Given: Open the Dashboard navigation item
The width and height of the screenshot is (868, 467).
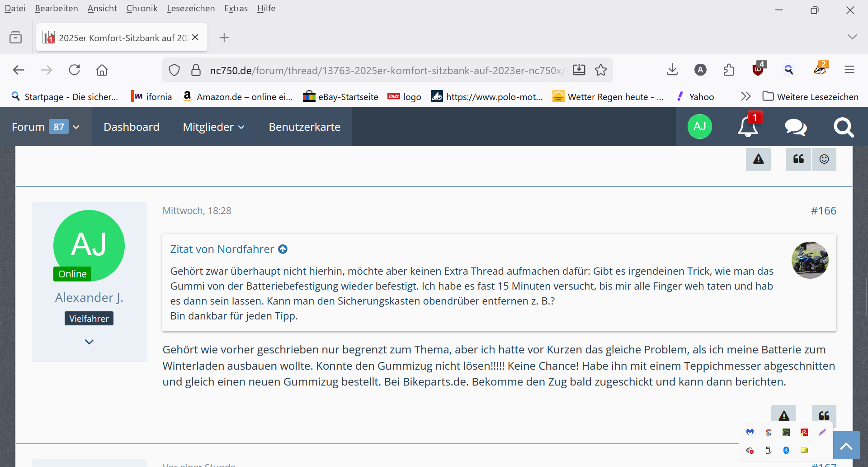Looking at the screenshot, I should click(131, 127).
